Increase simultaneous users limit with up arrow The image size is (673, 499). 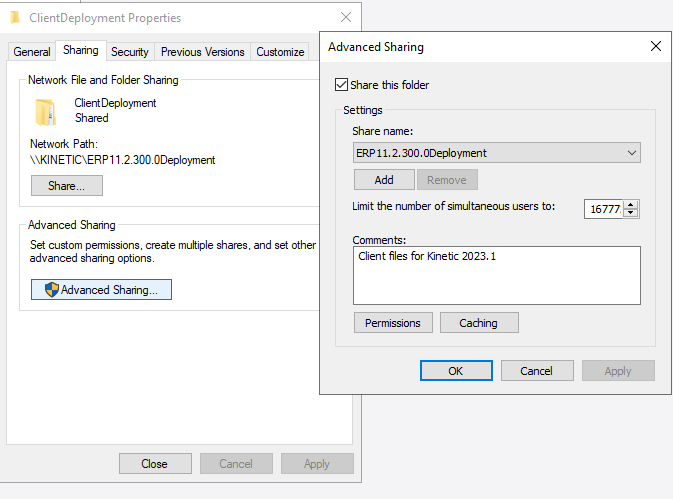point(631,204)
